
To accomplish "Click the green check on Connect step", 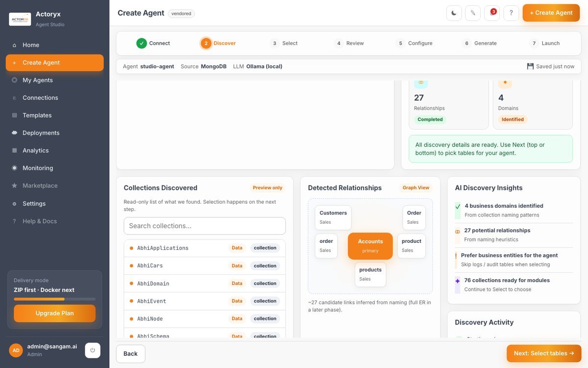I will coord(142,43).
